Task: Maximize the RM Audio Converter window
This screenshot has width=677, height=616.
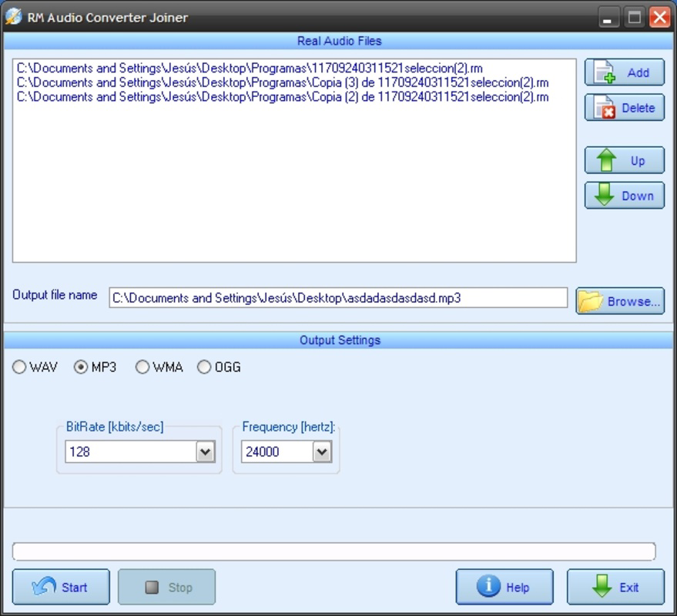Action: [635, 18]
